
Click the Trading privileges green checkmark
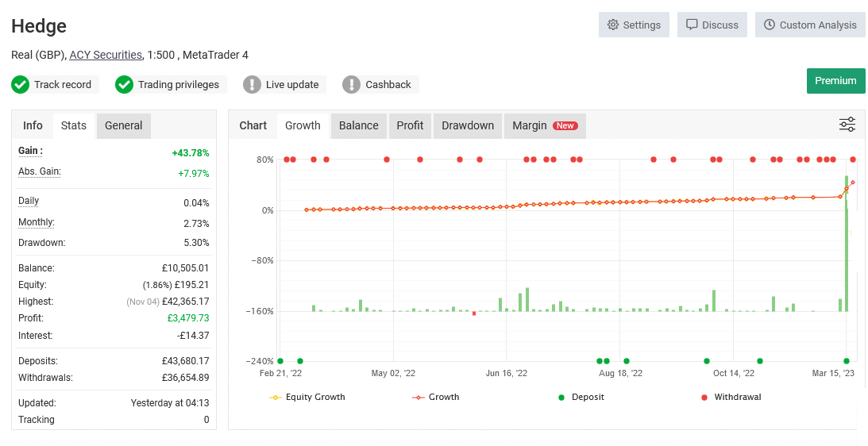[124, 85]
